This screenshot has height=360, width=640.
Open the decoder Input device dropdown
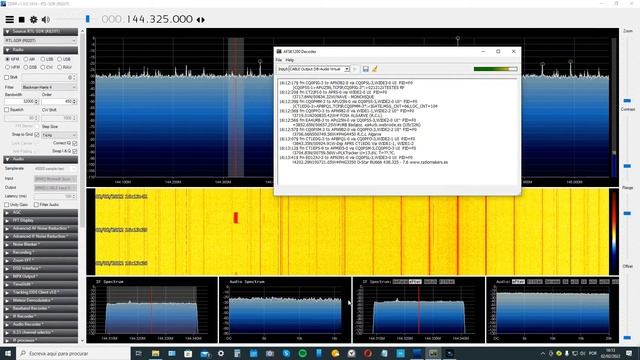coord(319,69)
